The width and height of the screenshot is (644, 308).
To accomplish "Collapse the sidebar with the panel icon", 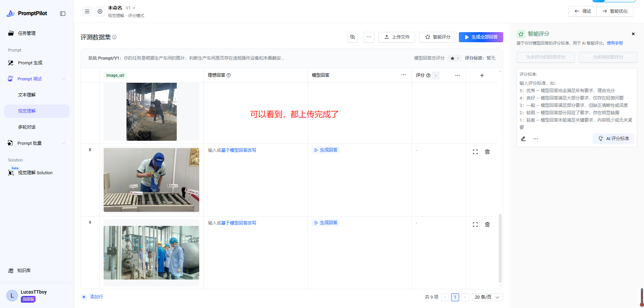I will (63, 14).
